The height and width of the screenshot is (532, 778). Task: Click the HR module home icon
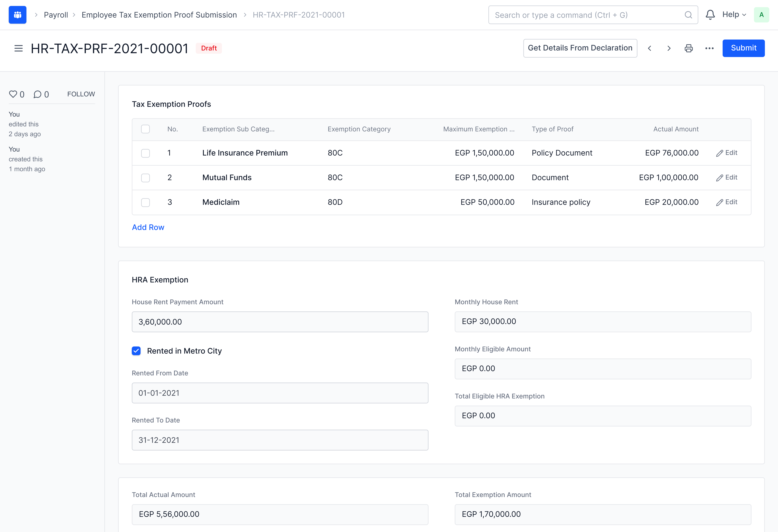pos(17,15)
